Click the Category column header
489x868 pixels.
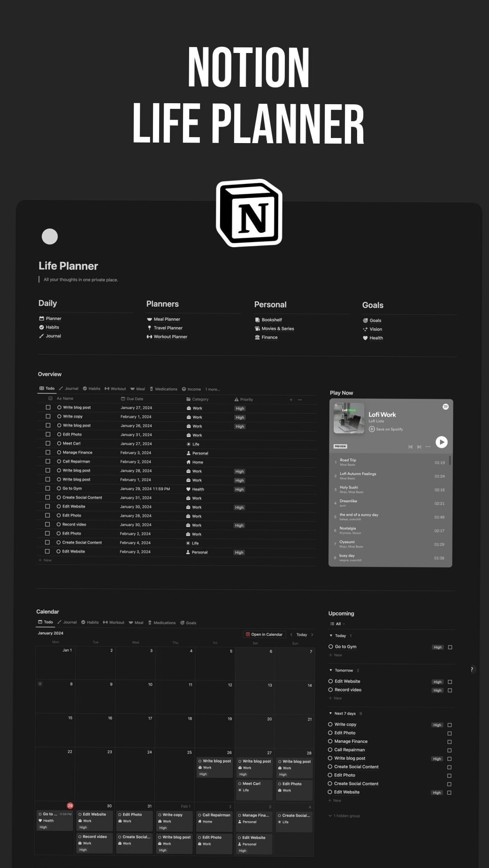coord(198,399)
